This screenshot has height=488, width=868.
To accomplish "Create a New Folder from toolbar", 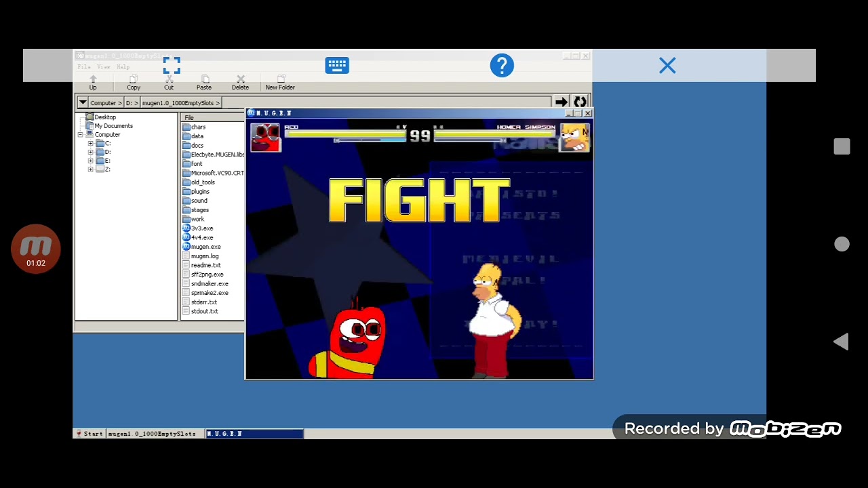I will click(280, 83).
